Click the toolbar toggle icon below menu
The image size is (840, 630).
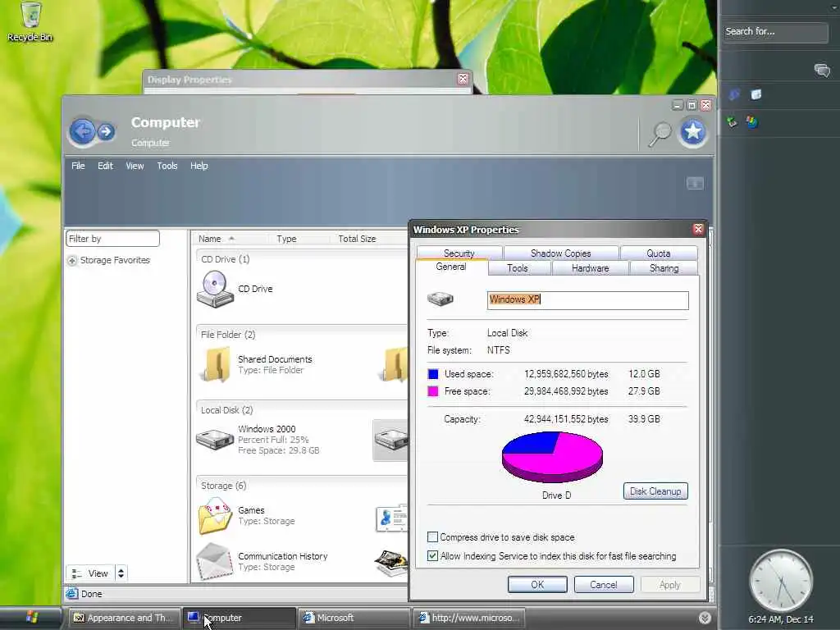695,184
